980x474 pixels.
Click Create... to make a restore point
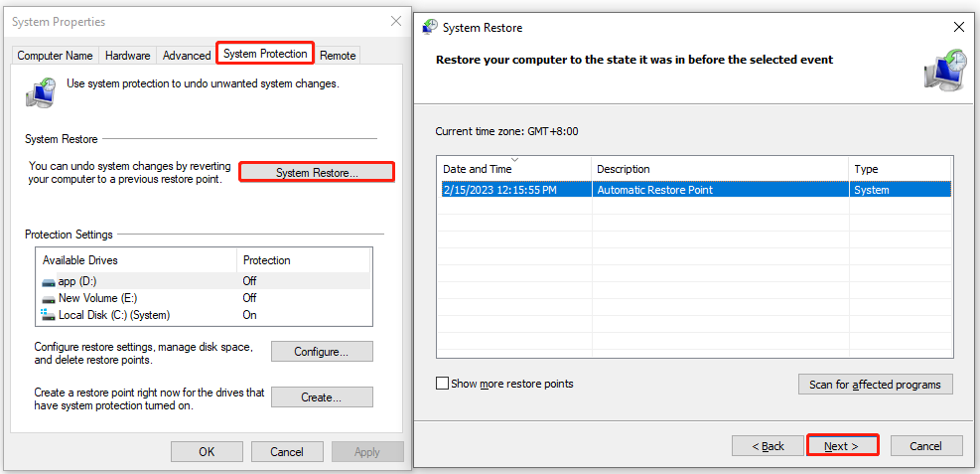point(322,397)
